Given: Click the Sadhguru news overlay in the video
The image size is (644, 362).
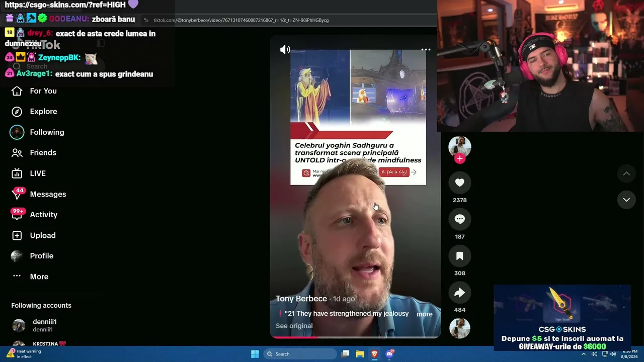Looking at the screenshot, I should coord(358,117).
